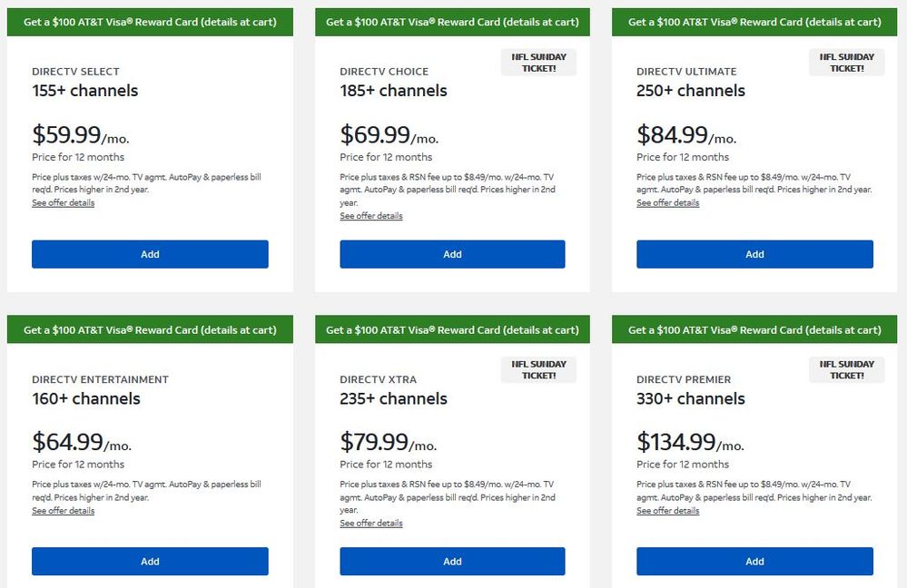
Task: Open offer details for DIRECTV CHOICE
Action: click(x=371, y=216)
